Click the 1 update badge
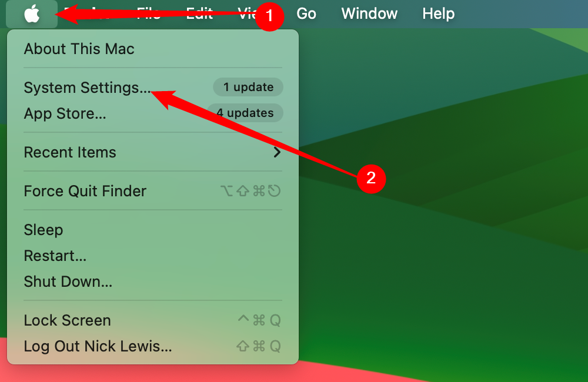The width and height of the screenshot is (588, 382). [x=248, y=87]
